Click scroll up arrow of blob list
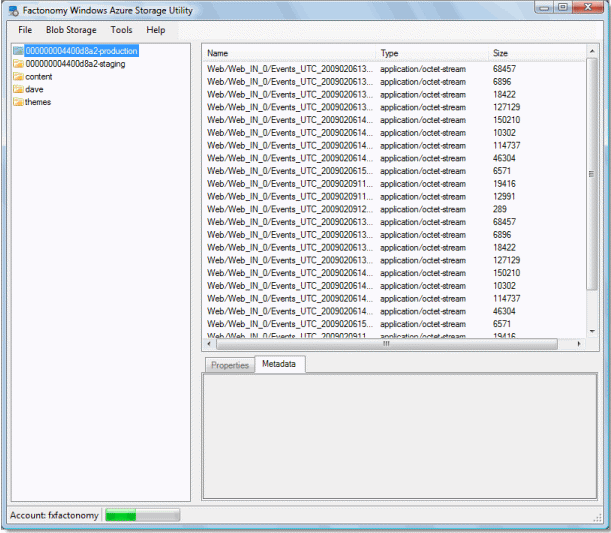The height and width of the screenshot is (533, 611). (x=592, y=51)
